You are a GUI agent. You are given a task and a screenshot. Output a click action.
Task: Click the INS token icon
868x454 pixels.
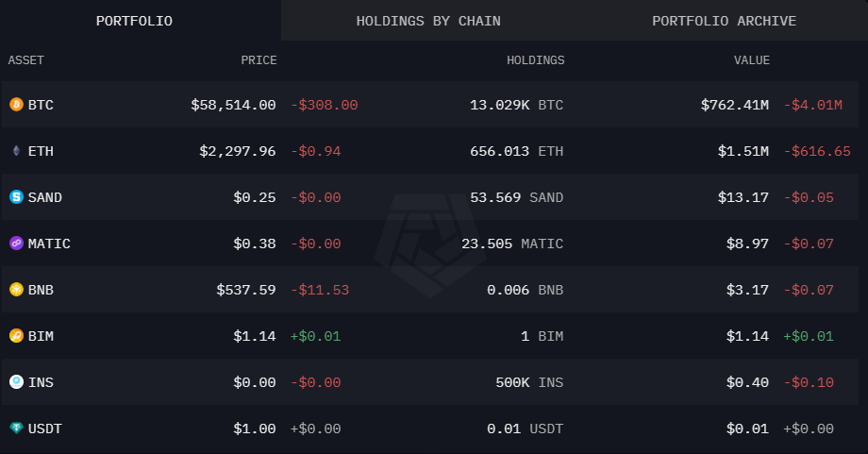click(x=16, y=382)
